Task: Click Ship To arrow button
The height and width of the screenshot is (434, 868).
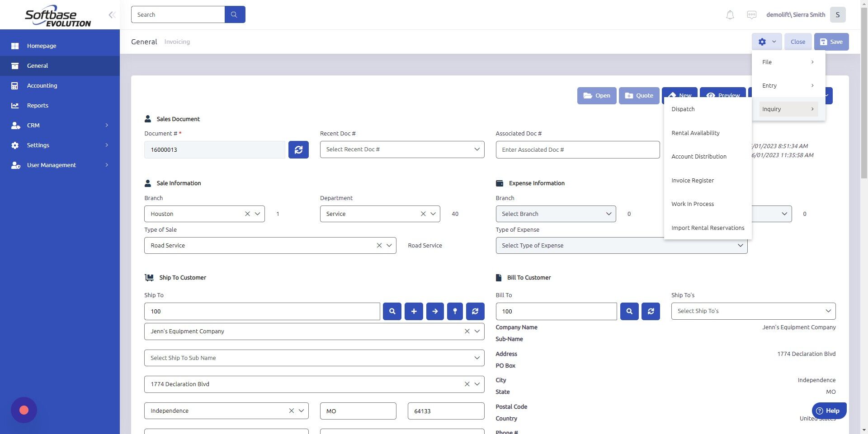Action: [x=435, y=311]
